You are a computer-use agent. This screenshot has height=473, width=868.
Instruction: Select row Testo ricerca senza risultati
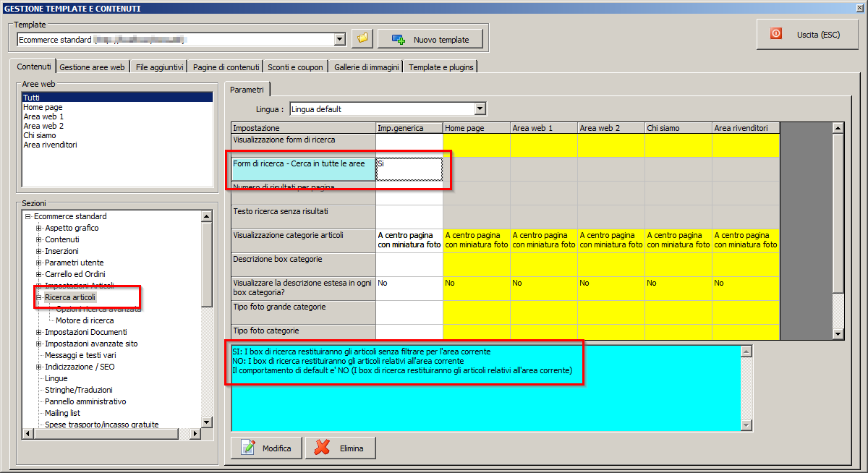303,217
